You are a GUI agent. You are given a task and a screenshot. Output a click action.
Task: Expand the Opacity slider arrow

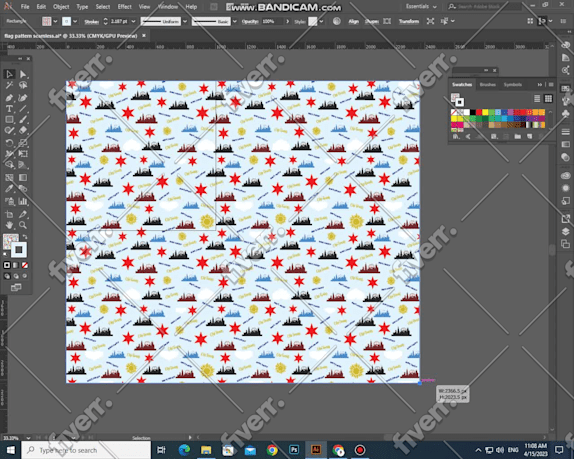[287, 22]
